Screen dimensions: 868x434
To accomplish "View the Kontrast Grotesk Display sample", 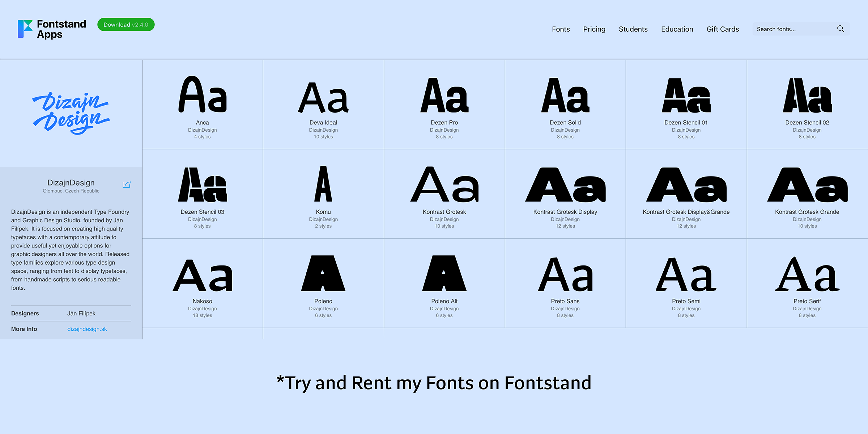I will (x=565, y=194).
